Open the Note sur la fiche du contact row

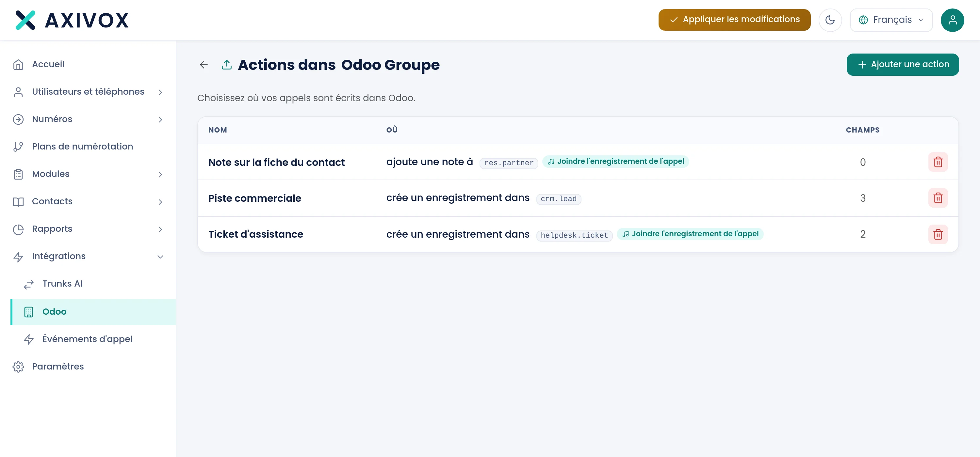tap(578, 162)
